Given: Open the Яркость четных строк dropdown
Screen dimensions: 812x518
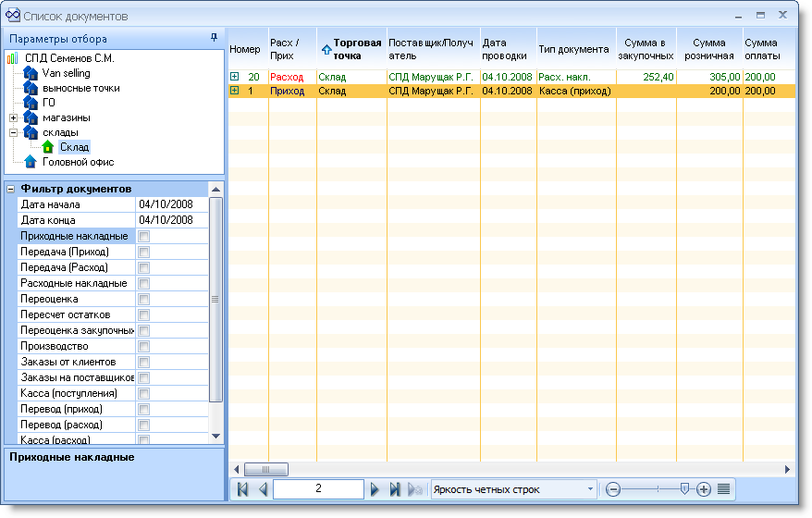Looking at the screenshot, I should tap(590, 489).
